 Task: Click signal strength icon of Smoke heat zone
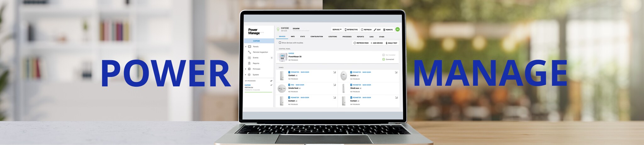pyautogui.click(x=335, y=85)
